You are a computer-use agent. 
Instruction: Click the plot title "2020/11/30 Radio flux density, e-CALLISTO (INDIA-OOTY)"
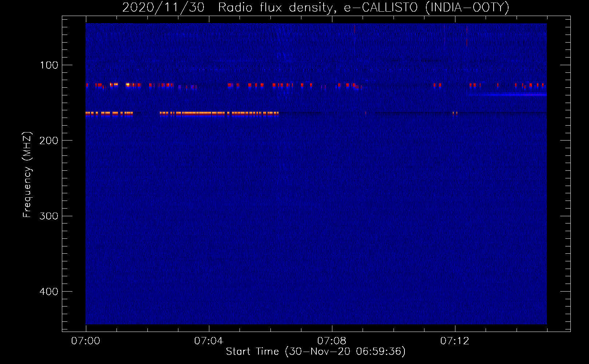pyautogui.click(x=316, y=7)
